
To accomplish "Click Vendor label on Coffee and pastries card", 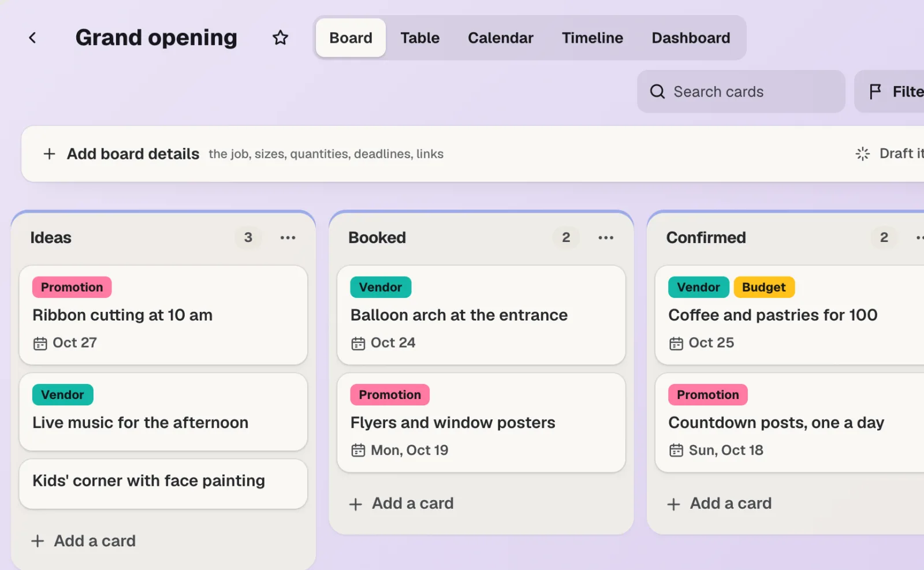I will tap(698, 288).
